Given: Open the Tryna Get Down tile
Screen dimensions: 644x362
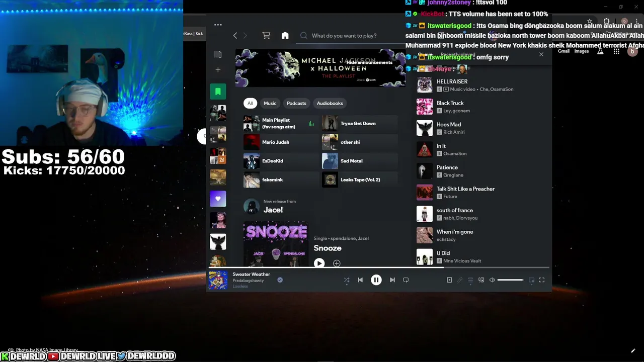Looking at the screenshot, I should (x=360, y=123).
